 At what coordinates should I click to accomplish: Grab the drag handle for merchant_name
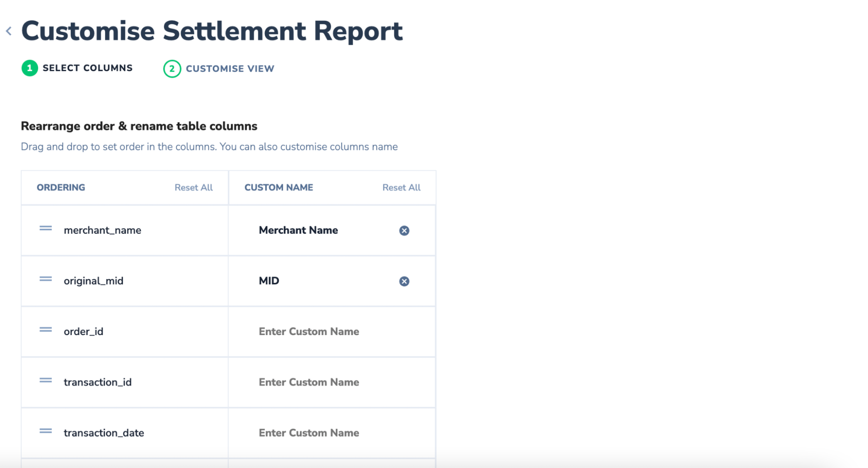point(46,229)
